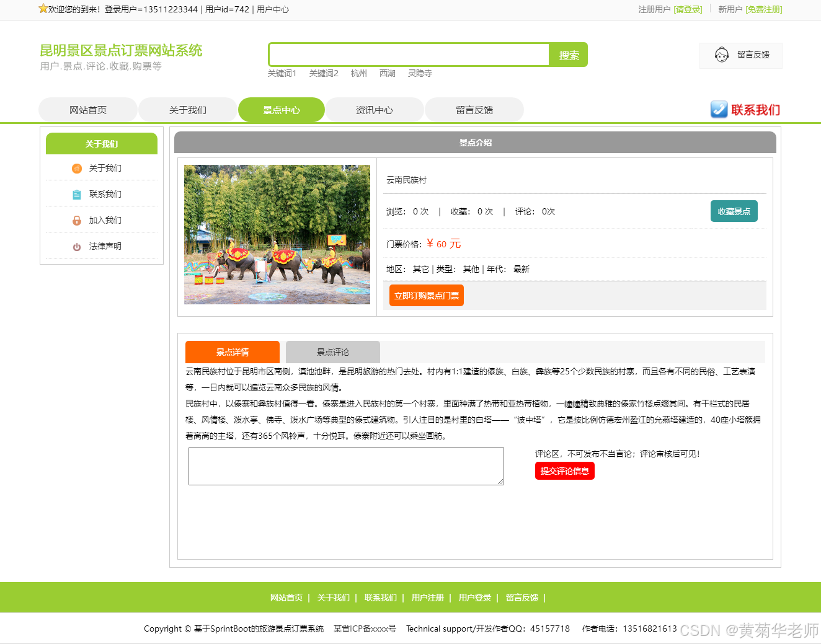Select the orange home icon beside 关于我们
This screenshot has width=821, height=644.
[x=76, y=168]
